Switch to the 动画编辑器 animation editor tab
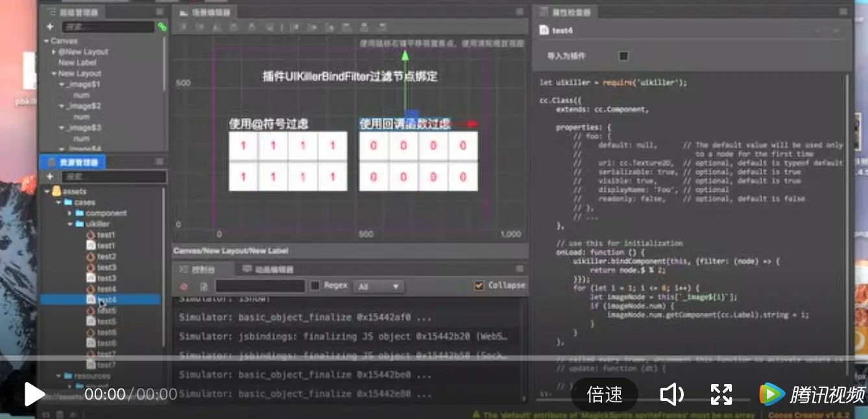The image size is (868, 419). pyautogui.click(x=268, y=269)
